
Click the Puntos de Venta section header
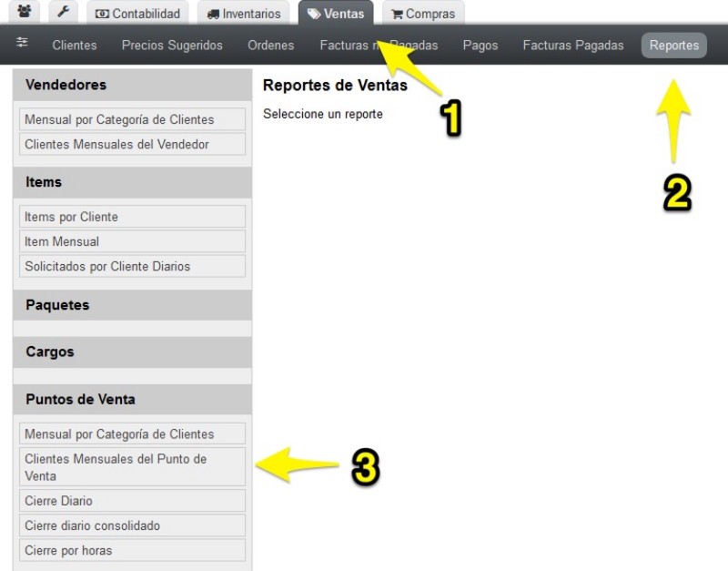(132, 399)
